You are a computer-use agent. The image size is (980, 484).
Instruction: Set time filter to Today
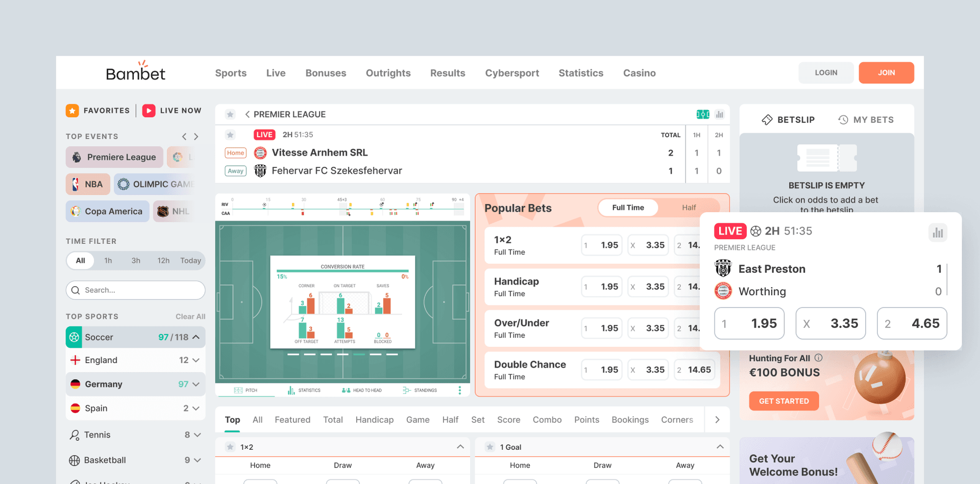tap(190, 261)
